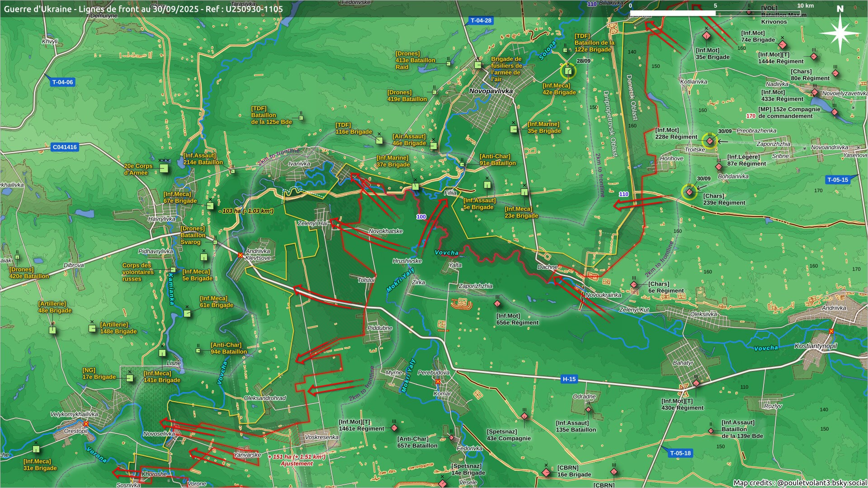
Task: Click the white distance scale bar
Action: [x=672, y=13]
